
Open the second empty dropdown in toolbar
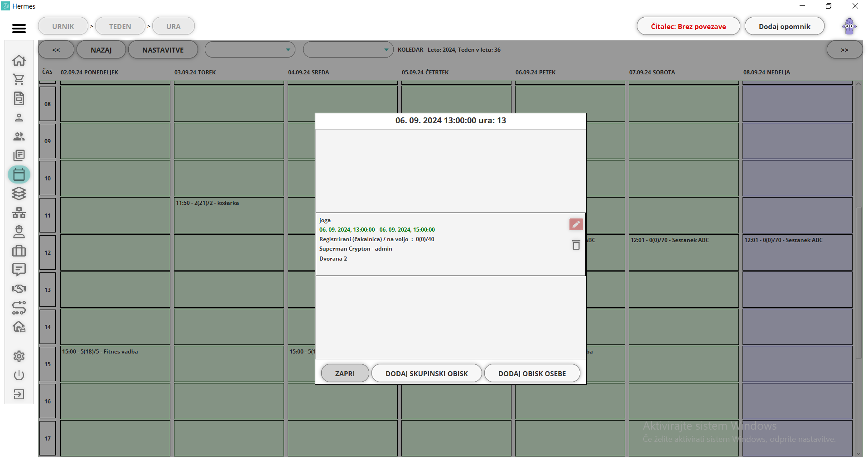(x=348, y=49)
